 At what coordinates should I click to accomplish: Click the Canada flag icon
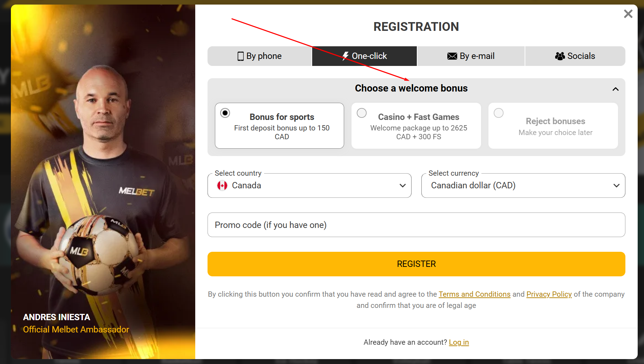pyautogui.click(x=222, y=186)
